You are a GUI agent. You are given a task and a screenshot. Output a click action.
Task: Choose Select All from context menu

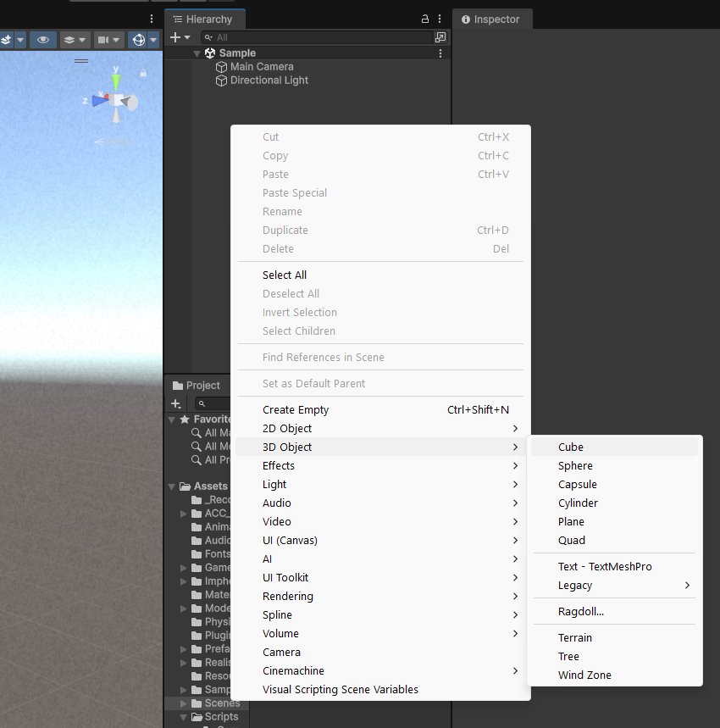tap(381, 275)
